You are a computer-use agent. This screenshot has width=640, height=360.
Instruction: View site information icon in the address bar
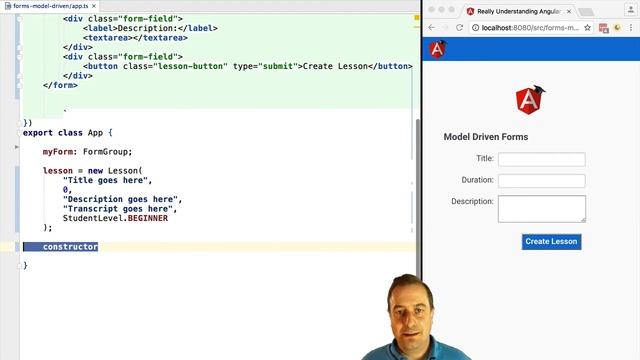coord(475,28)
